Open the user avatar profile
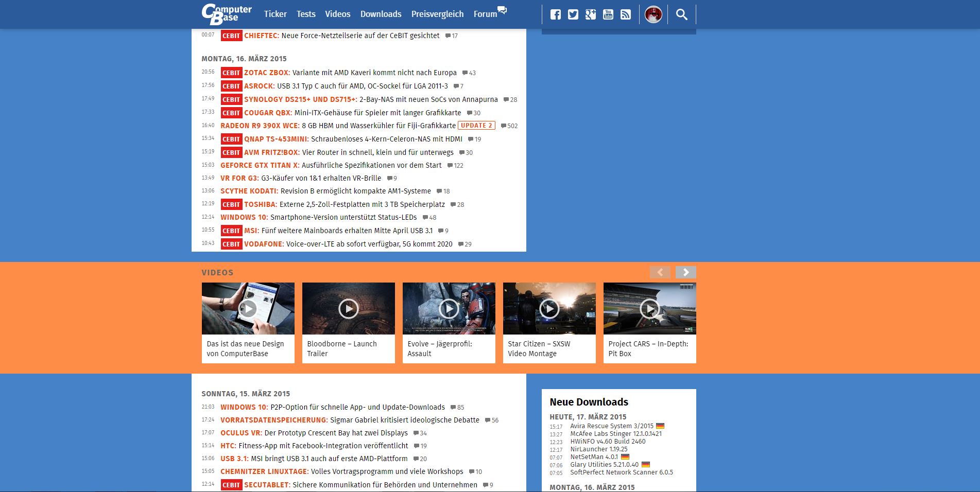980x492 pixels. 653,14
